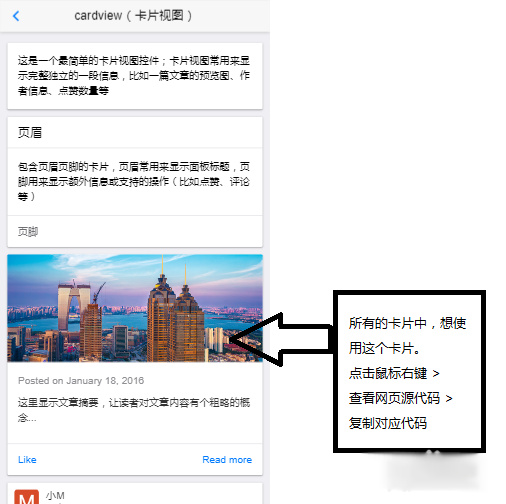Click the simple card intro text
The height and width of the screenshot is (504, 506).
click(x=134, y=75)
